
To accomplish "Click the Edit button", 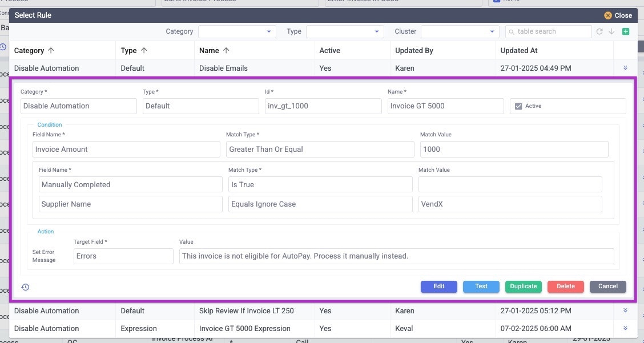I will [x=438, y=286].
